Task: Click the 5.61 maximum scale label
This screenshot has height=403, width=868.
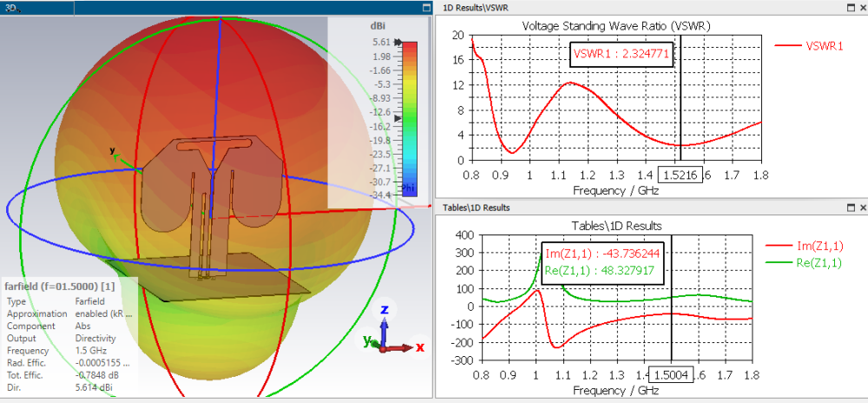Action: (x=382, y=42)
